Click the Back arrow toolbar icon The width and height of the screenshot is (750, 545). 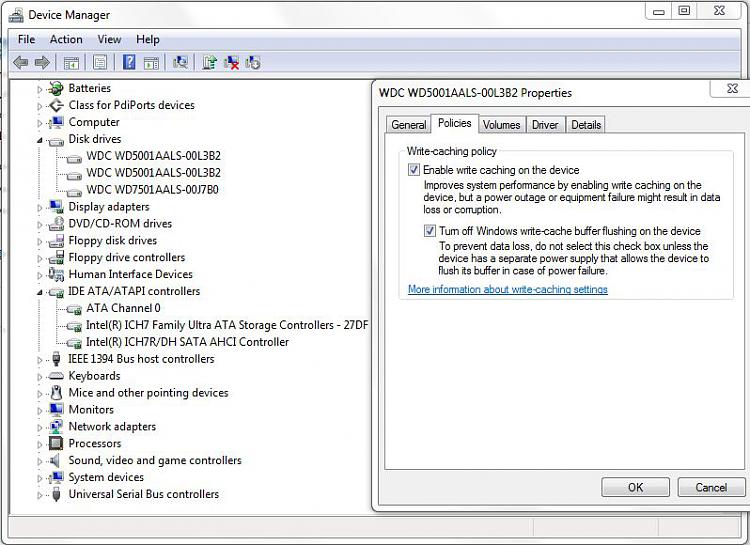[x=21, y=62]
